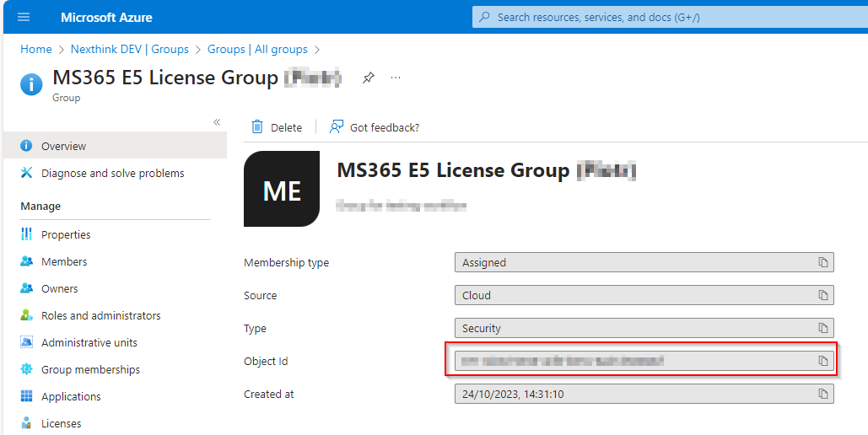Screen dimensions: 868x435
Task: Click the Licenses icon
Action: tap(26, 423)
